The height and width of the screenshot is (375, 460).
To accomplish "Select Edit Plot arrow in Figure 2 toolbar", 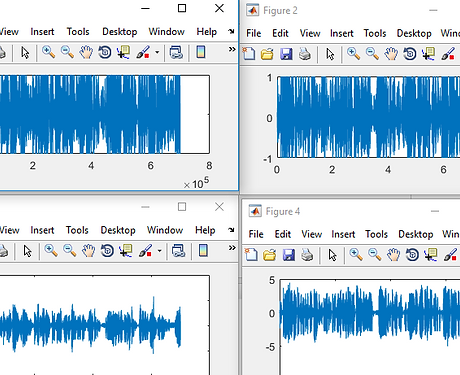I will click(330, 54).
